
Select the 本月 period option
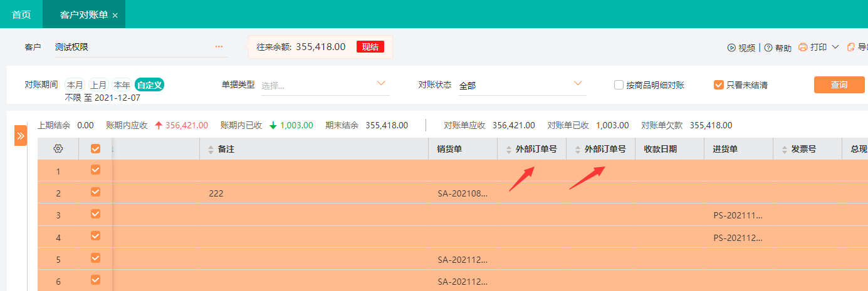pyautogui.click(x=75, y=85)
